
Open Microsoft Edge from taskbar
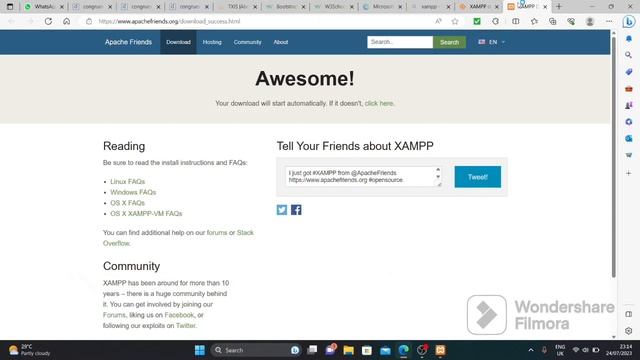click(x=404, y=350)
